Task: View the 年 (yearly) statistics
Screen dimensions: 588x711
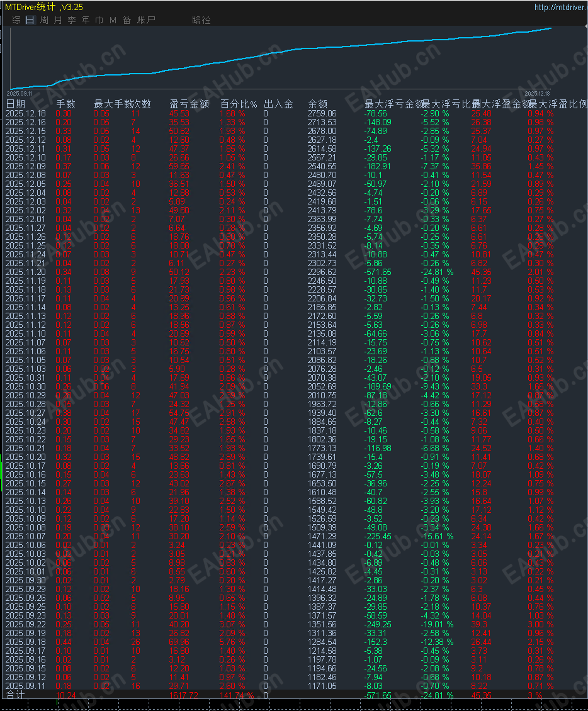Action: point(85,20)
